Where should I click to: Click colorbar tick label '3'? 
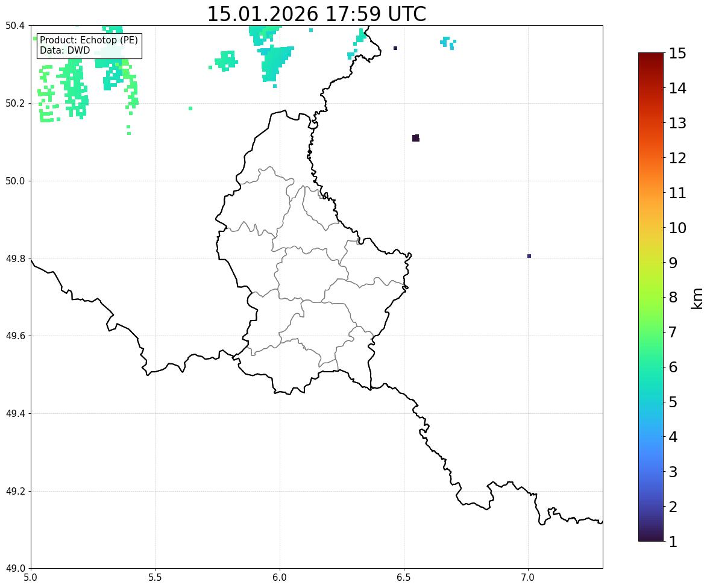pyautogui.click(x=673, y=472)
